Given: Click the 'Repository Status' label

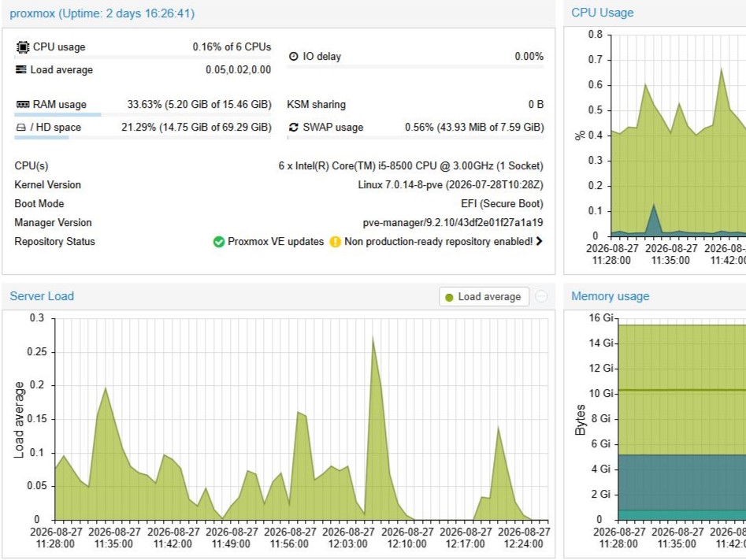Looking at the screenshot, I should (54, 242).
